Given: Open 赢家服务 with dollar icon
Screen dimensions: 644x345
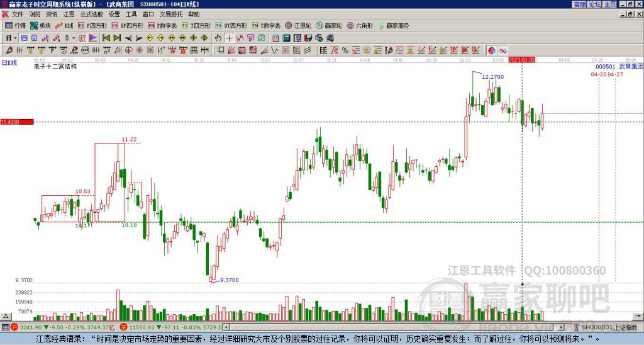Looking at the screenshot, I should pos(394,25).
